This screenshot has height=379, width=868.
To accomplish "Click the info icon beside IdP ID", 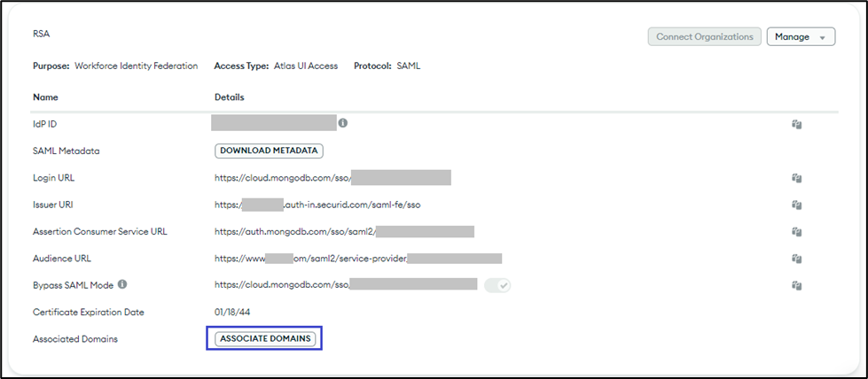I will tap(342, 123).
